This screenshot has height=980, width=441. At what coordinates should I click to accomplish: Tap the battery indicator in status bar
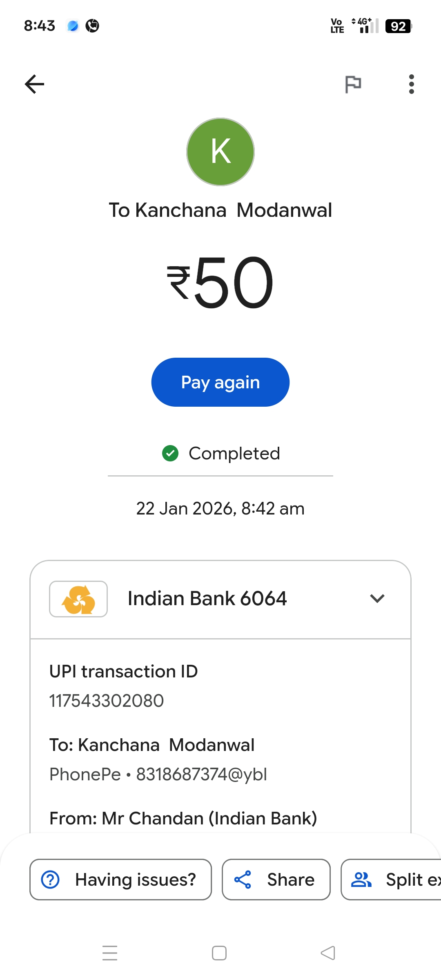[398, 26]
